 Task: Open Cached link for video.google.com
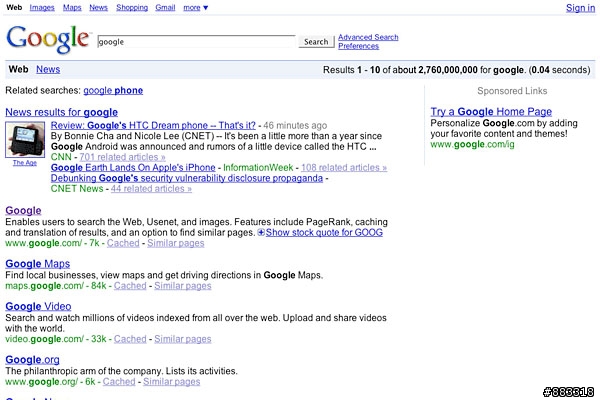pos(130,339)
